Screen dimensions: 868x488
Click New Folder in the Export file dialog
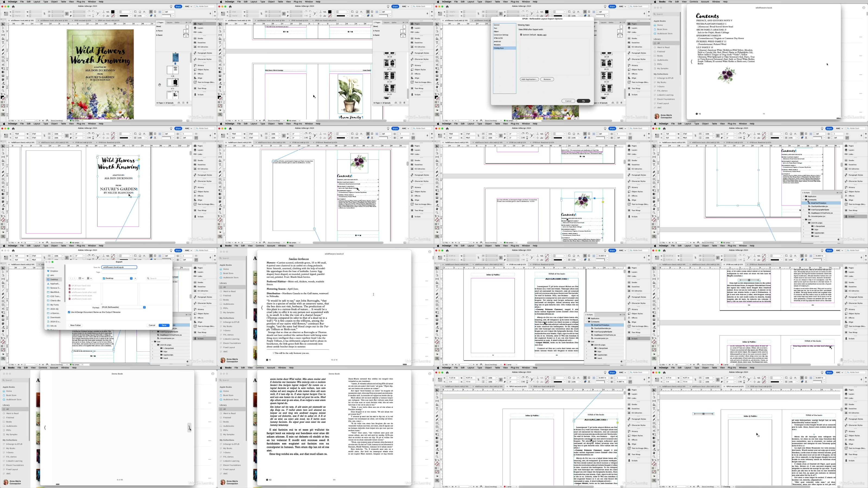(x=75, y=325)
